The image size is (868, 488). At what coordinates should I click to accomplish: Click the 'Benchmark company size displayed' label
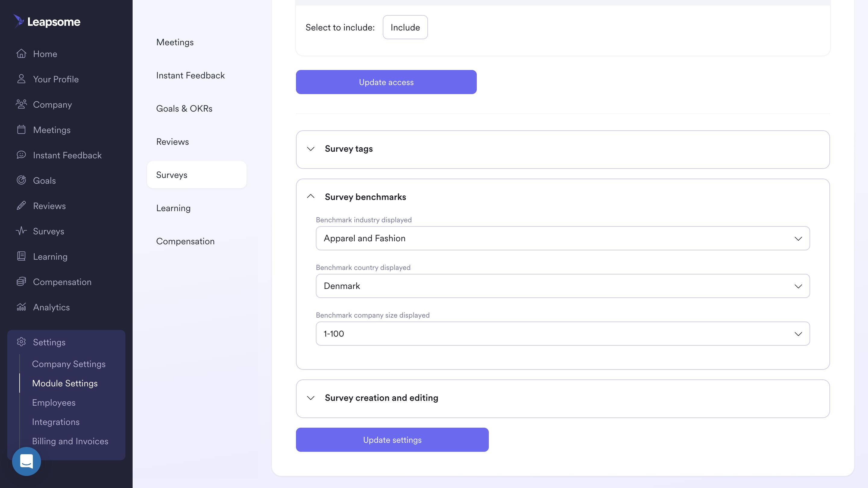pyautogui.click(x=373, y=315)
